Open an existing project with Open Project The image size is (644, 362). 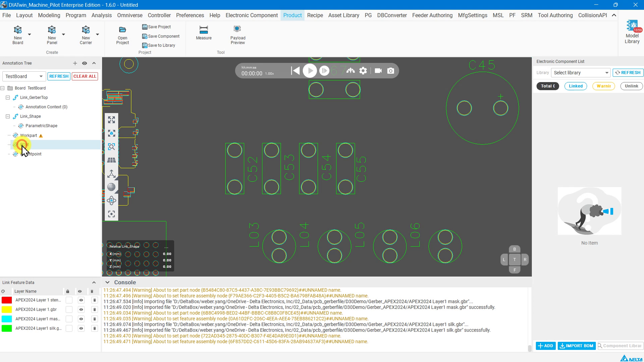(122, 35)
